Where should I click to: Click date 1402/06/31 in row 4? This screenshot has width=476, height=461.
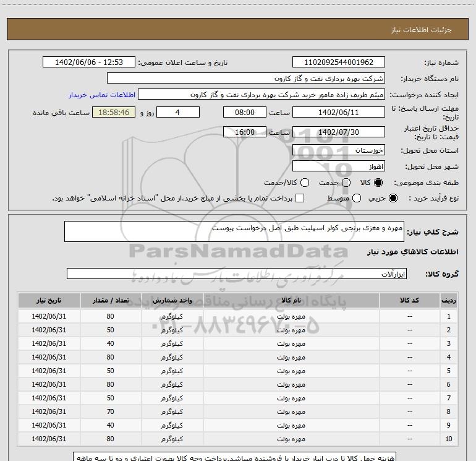[x=49, y=357]
